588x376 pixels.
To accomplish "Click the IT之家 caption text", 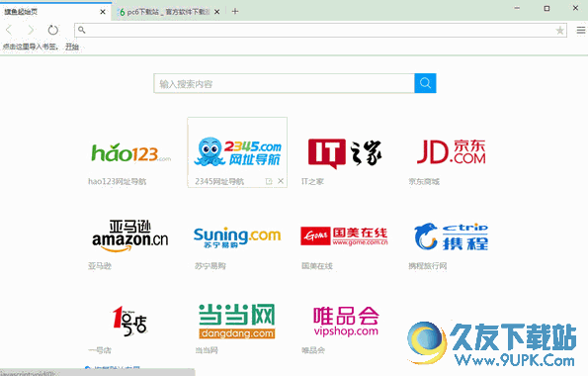I will [x=312, y=182].
